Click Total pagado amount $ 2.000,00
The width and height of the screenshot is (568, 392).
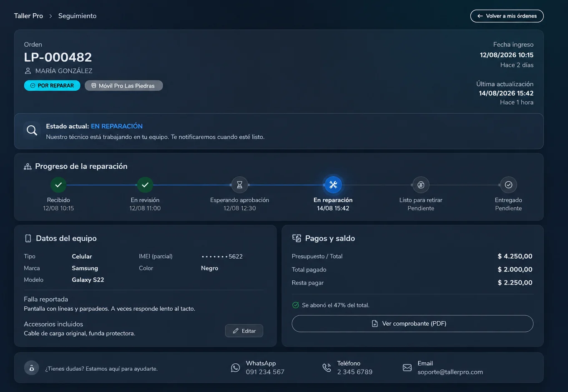(x=515, y=270)
